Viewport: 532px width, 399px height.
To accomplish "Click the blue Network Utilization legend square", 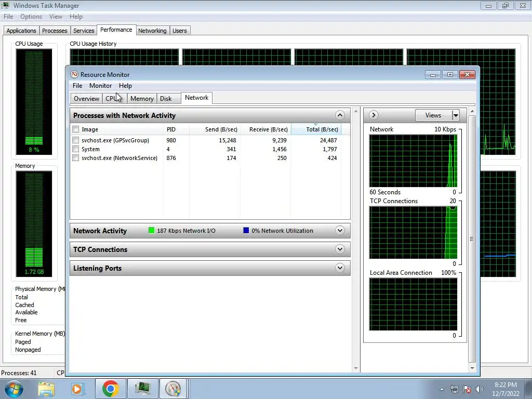I will (x=246, y=231).
